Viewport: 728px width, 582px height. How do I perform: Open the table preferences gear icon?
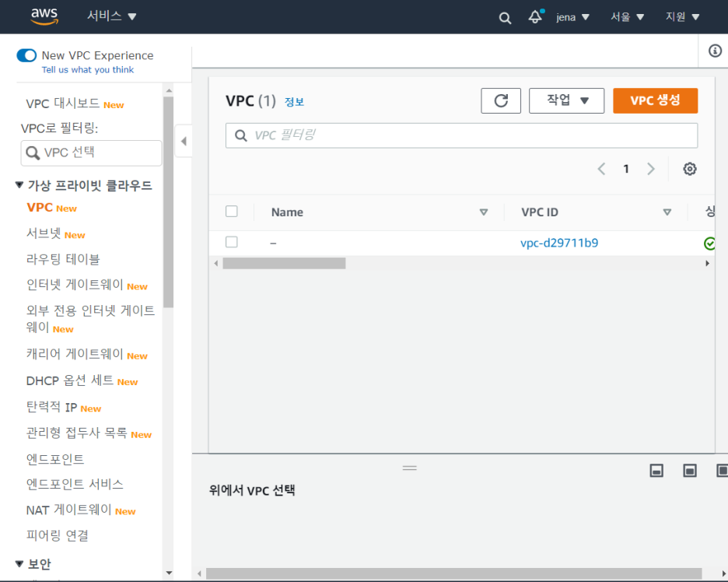point(689,169)
